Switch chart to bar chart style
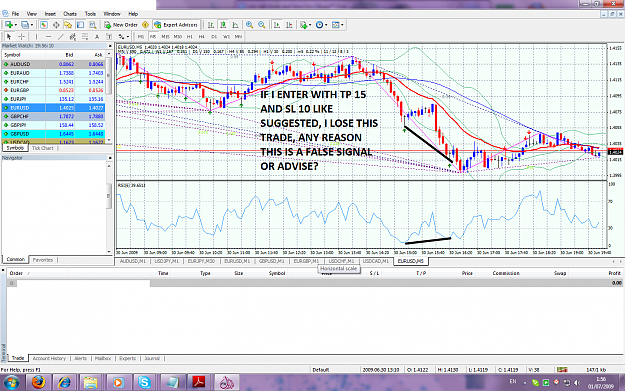The width and height of the screenshot is (625, 391). (211, 25)
